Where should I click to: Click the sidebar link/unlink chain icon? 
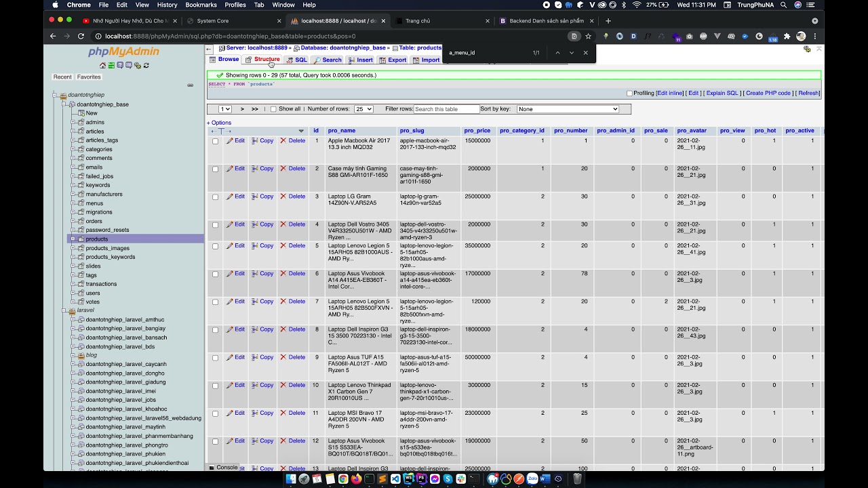(191, 85)
